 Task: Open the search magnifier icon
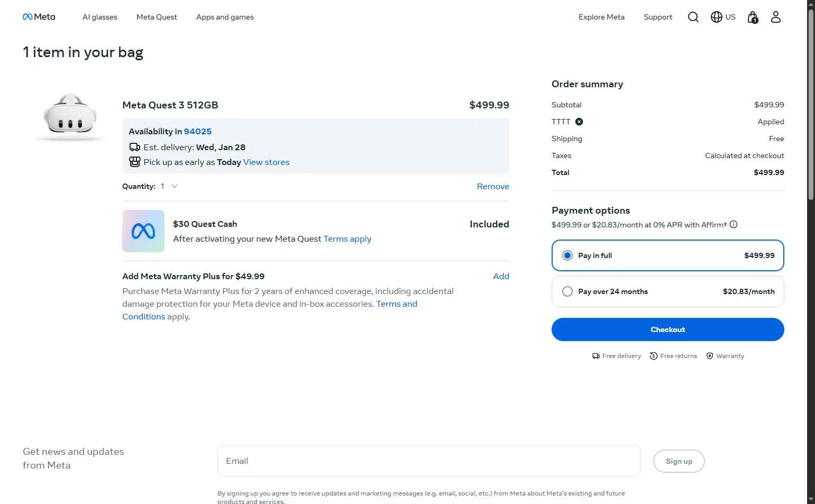pos(693,17)
